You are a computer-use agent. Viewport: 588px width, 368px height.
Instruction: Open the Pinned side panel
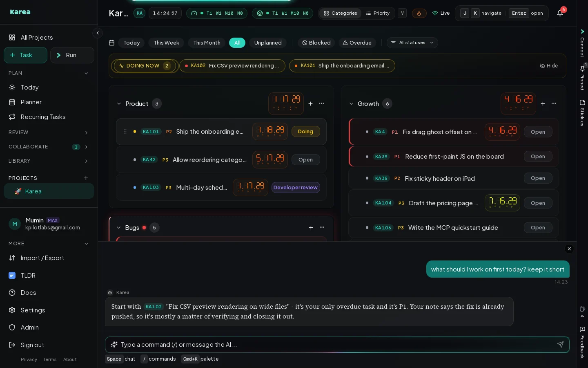pyautogui.click(x=582, y=78)
